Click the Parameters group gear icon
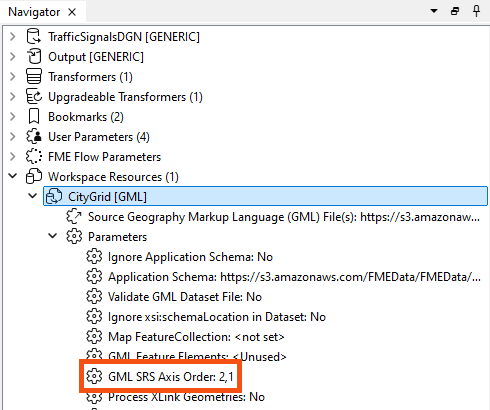This screenshot has height=410, width=490. coord(74,237)
